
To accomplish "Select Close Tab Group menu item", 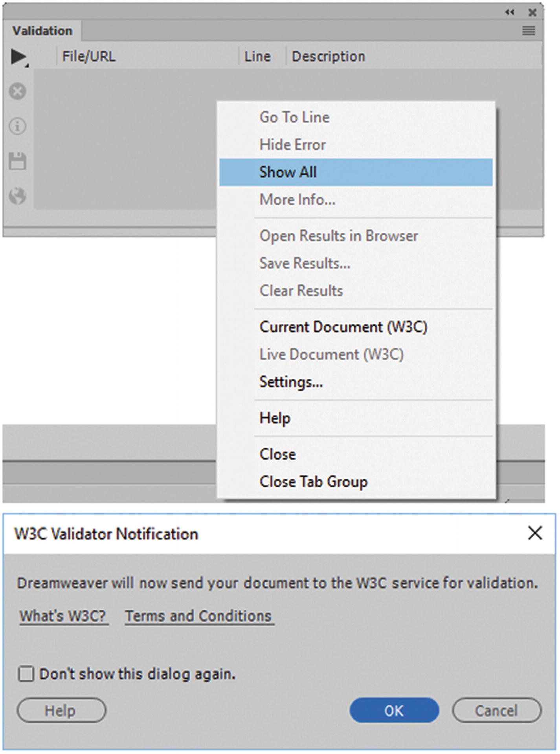I will click(313, 482).
